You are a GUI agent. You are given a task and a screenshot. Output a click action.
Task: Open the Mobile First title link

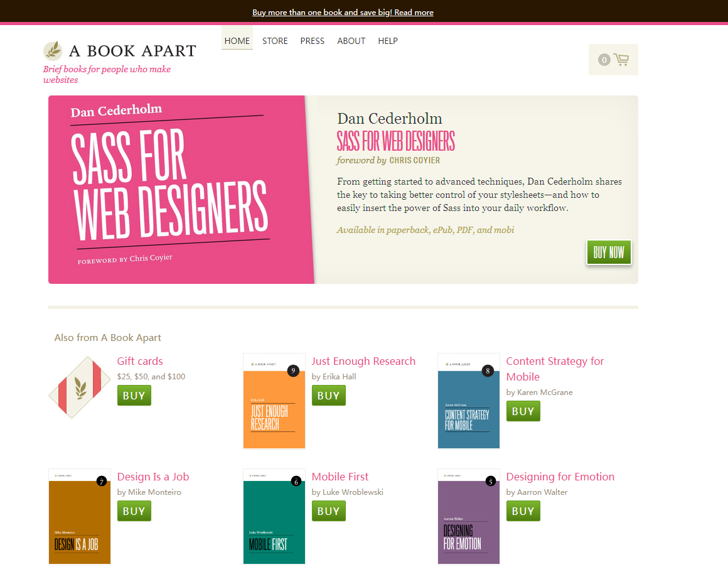[x=340, y=476]
